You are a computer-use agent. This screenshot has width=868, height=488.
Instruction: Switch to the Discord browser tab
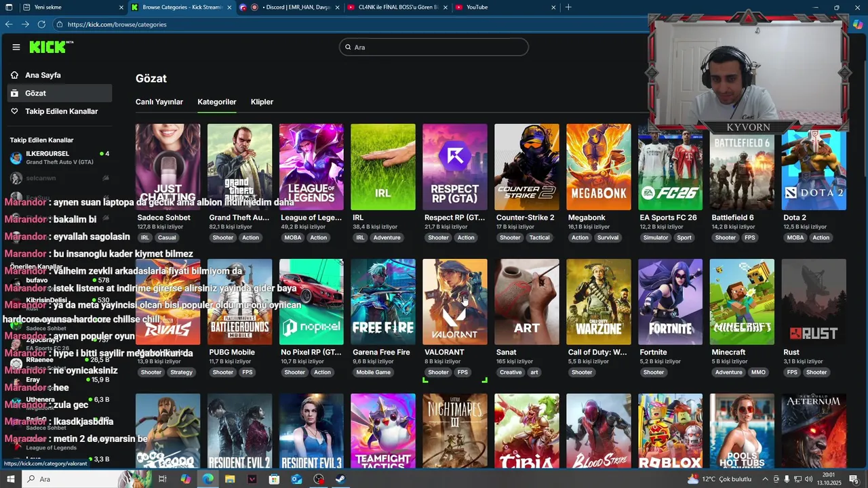pos(290,7)
